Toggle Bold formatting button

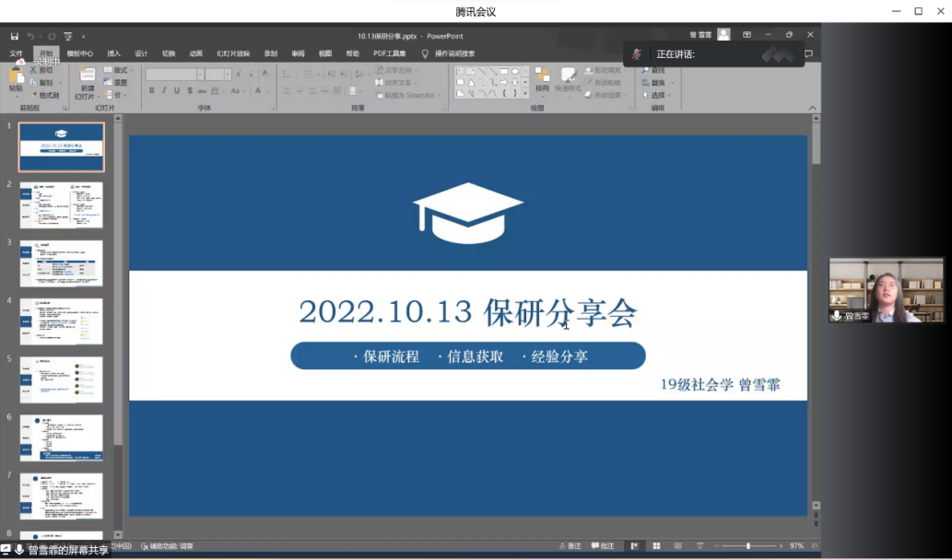coord(152,90)
